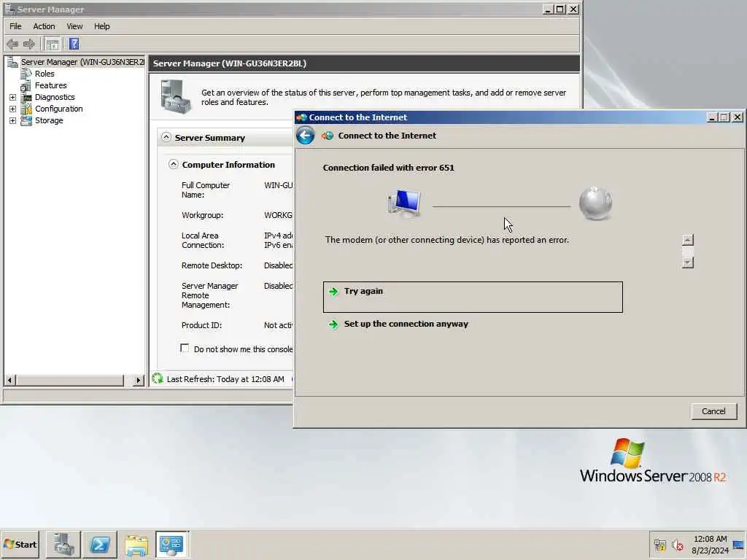Viewport: 747px width, 560px height.
Task: Click Cancel in Connect to the Internet dialog
Action: pyautogui.click(x=713, y=411)
